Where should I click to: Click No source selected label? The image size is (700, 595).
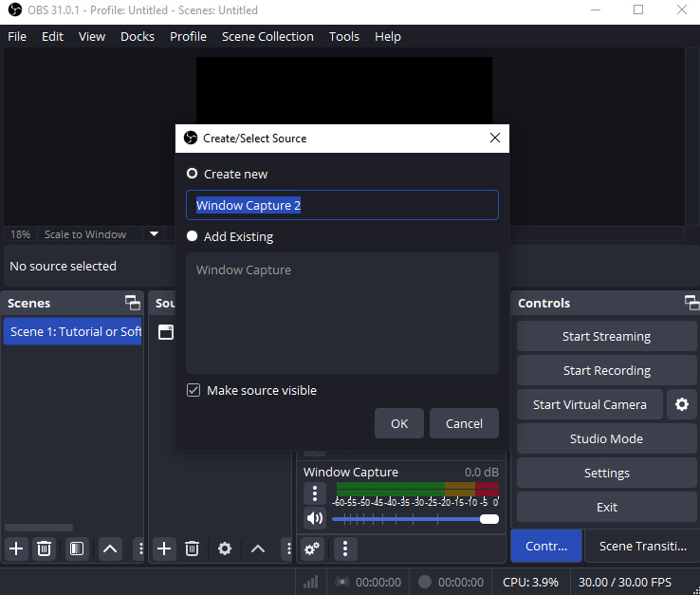[x=63, y=266]
